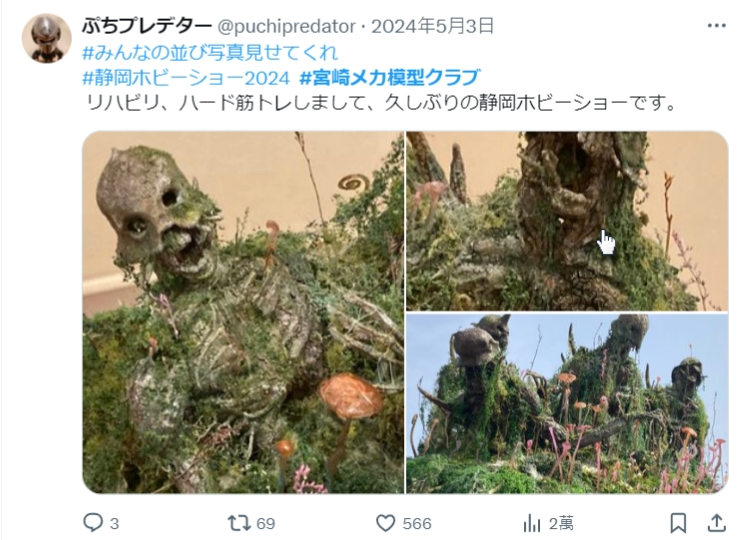The image size is (739, 540).
Task: Click the retweet count 69
Action: [265, 523]
